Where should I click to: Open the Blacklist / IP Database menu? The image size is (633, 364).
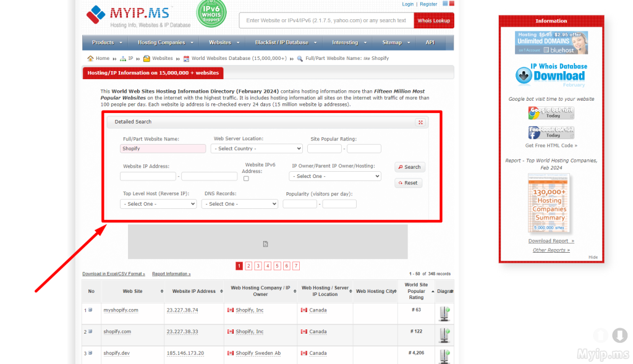286,43
